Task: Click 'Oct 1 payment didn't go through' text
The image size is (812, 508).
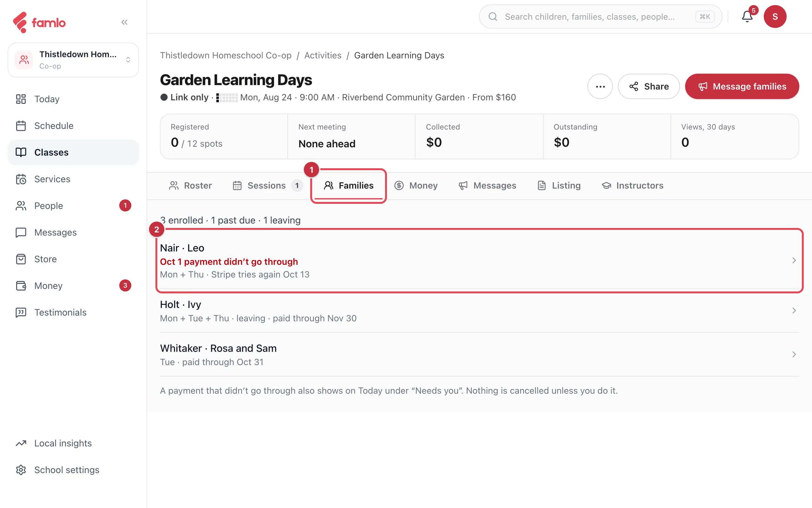Action: (229, 262)
